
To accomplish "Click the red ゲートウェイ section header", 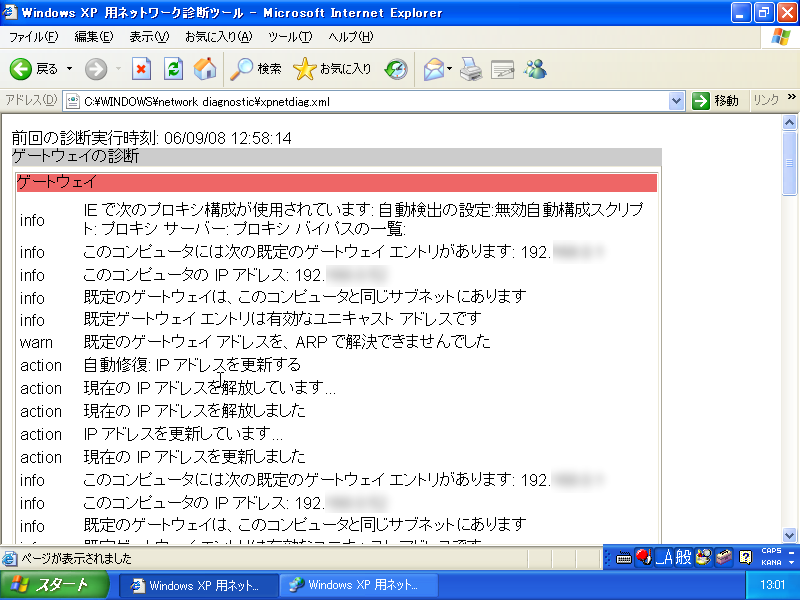I will click(337, 182).
